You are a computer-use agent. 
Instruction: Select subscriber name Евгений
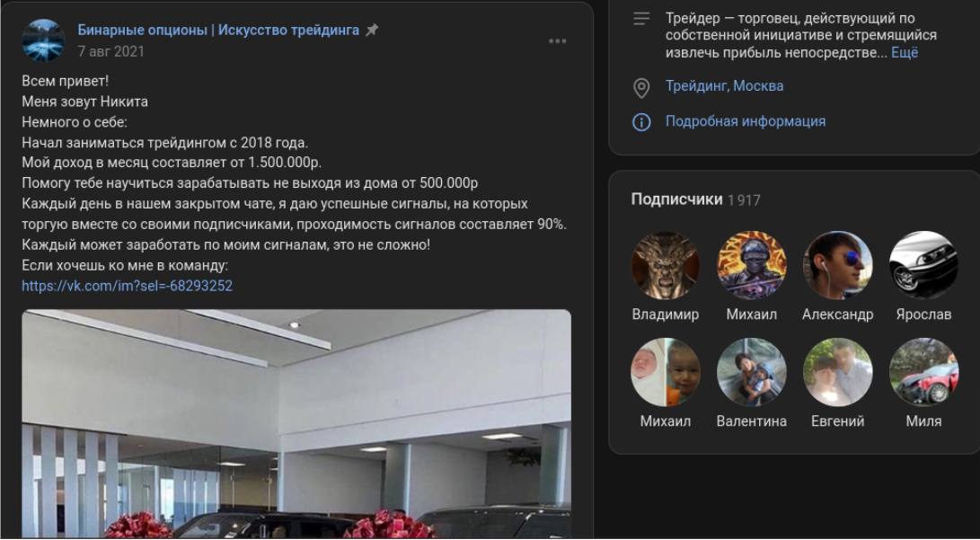837,421
